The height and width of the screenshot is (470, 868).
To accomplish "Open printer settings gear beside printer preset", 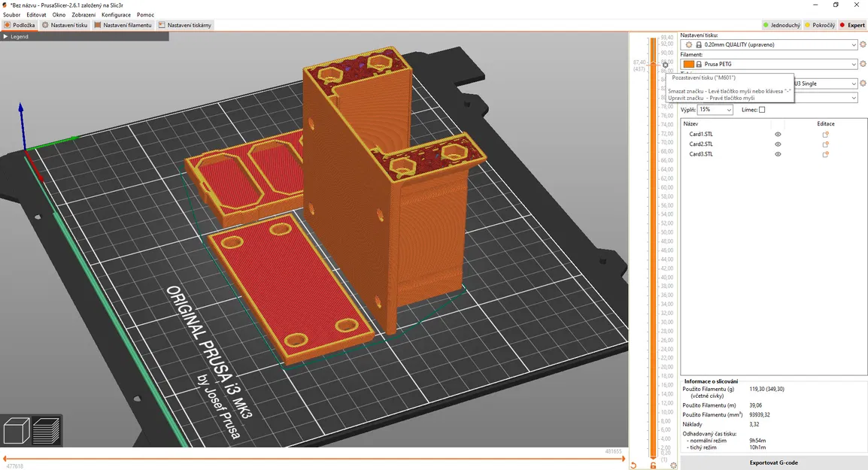I will (863, 83).
